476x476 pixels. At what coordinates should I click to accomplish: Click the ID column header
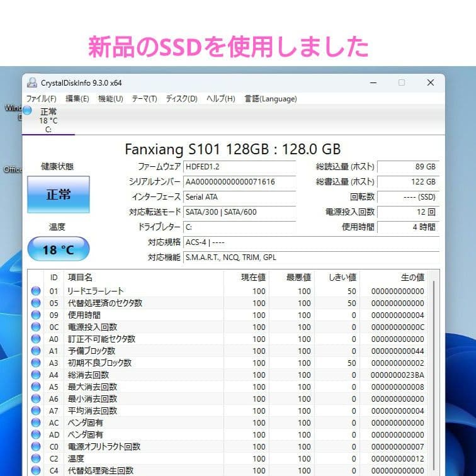54,277
